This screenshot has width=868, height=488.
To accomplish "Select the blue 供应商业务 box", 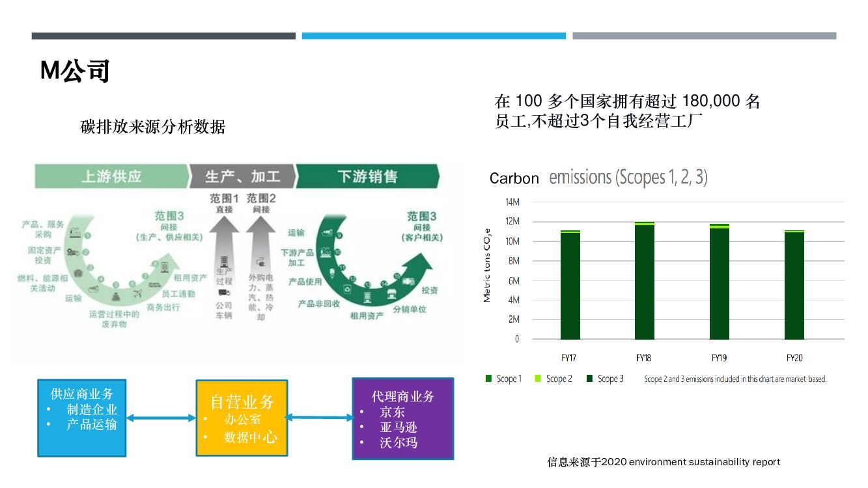I will coord(82,418).
